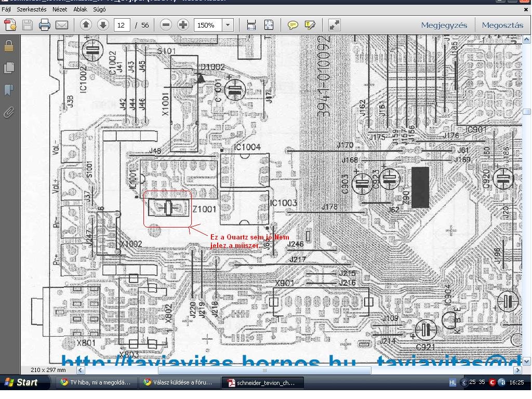This screenshot has width=532, height=399.
Task: Click the fit width scrolling mode icon
Action: tap(251, 25)
